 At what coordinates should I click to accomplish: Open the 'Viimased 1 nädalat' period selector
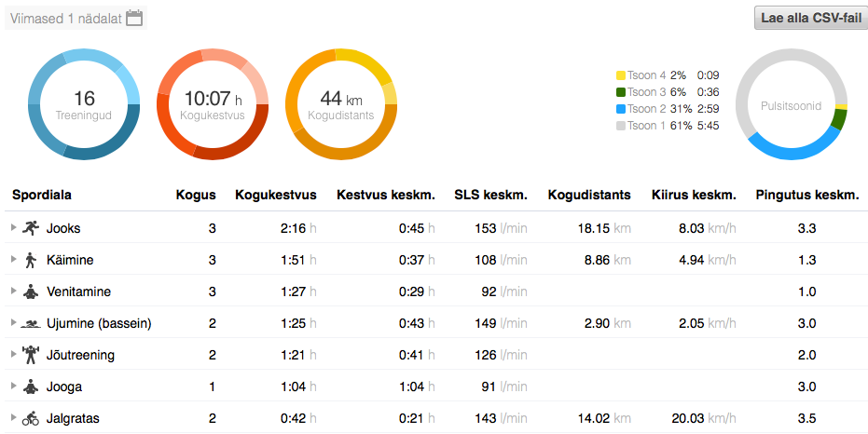coord(66,18)
